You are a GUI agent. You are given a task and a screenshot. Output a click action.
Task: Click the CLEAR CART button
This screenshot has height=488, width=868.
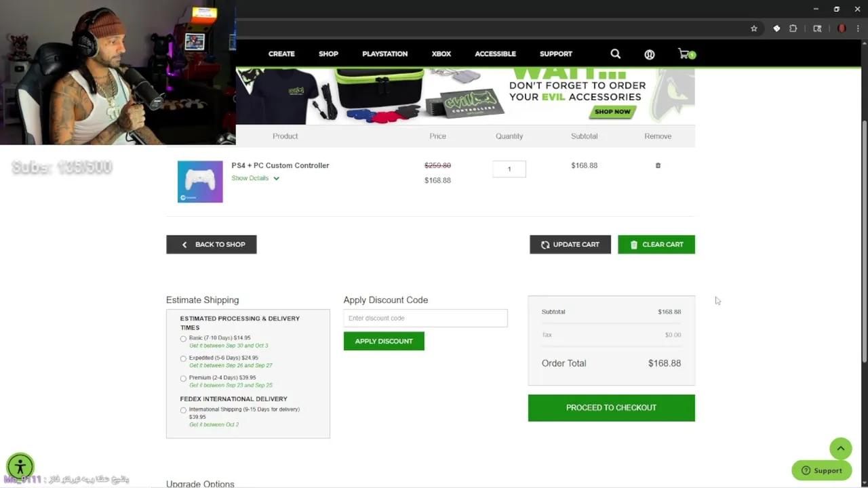[x=656, y=245]
